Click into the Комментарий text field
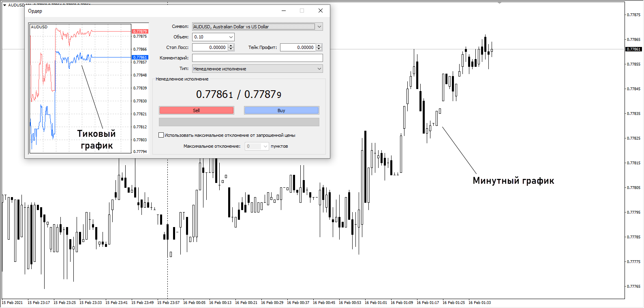Image resolution: width=644 pixels, height=308 pixels. [257, 58]
